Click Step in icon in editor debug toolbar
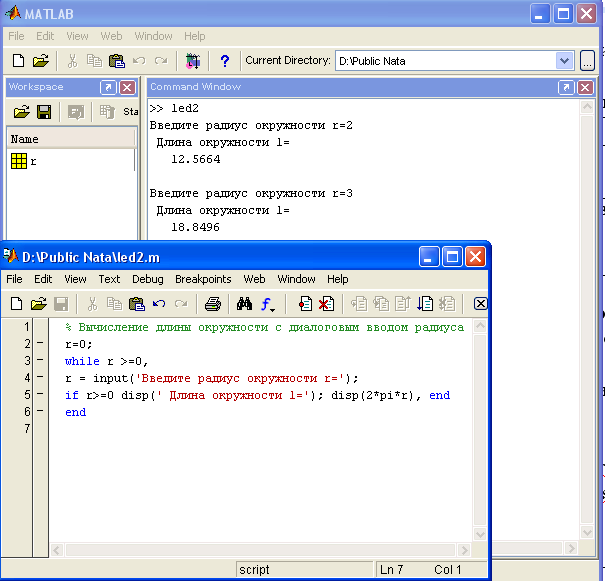This screenshot has height=581, width=605. click(x=381, y=304)
